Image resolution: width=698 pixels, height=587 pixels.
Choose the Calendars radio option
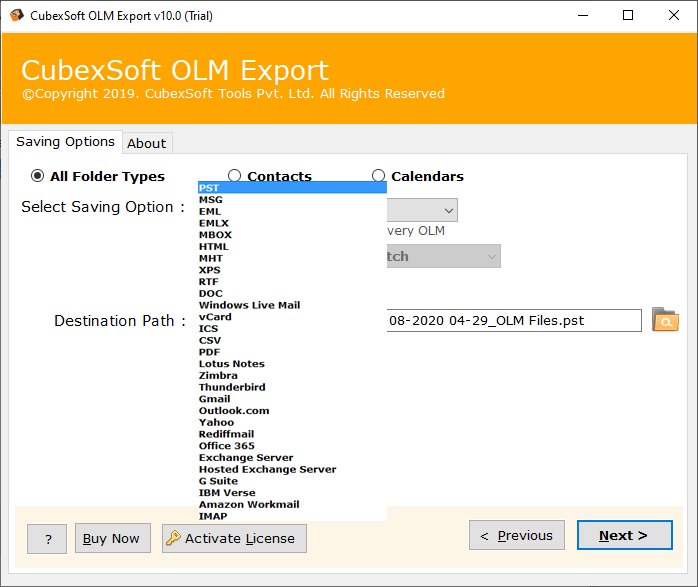(x=379, y=176)
